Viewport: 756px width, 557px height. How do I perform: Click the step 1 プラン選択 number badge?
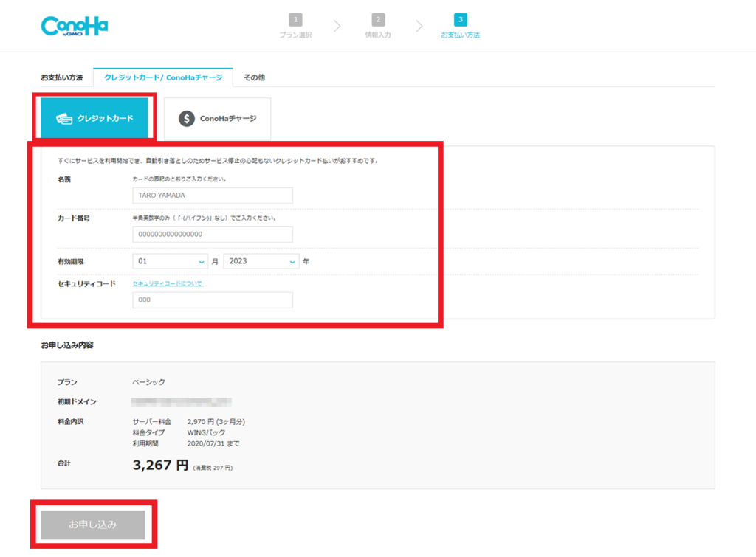[x=295, y=20]
